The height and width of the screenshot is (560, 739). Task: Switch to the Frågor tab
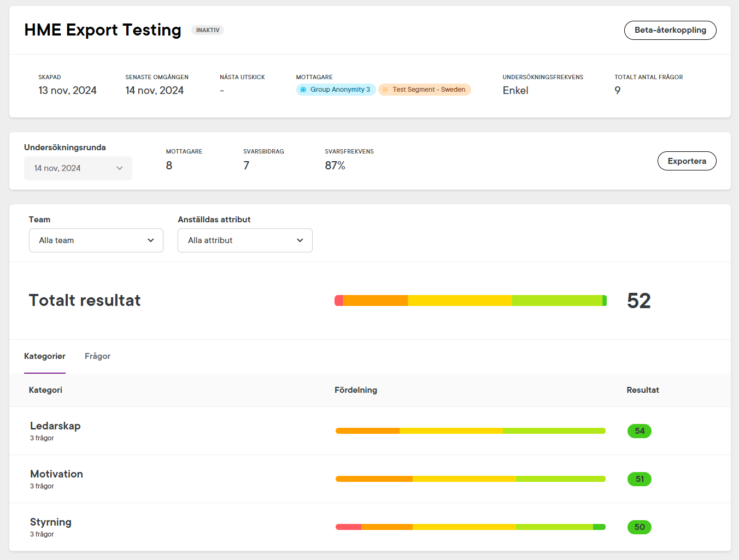point(97,356)
